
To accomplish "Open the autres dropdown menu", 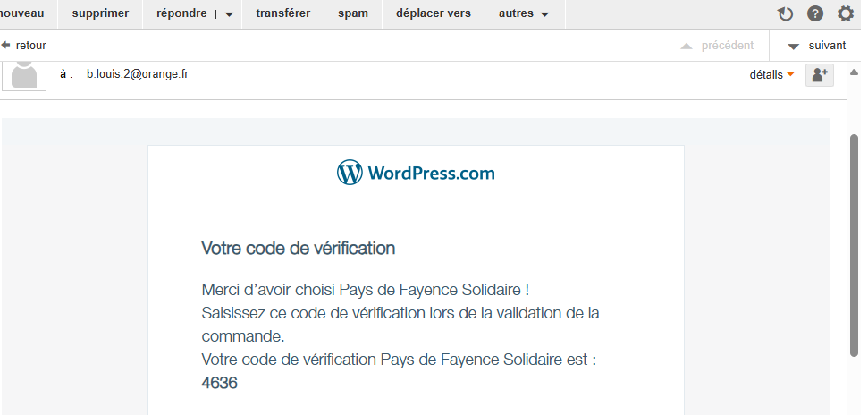I will click(x=524, y=13).
